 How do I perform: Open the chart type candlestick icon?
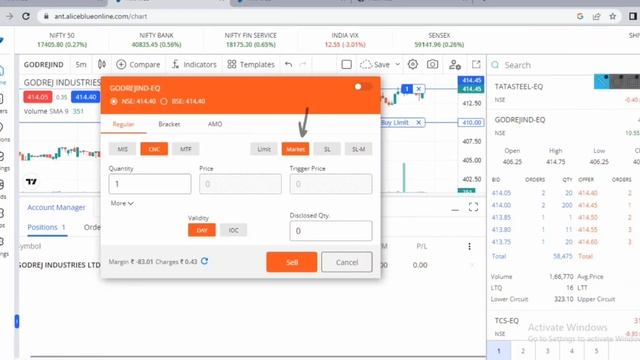click(x=102, y=64)
